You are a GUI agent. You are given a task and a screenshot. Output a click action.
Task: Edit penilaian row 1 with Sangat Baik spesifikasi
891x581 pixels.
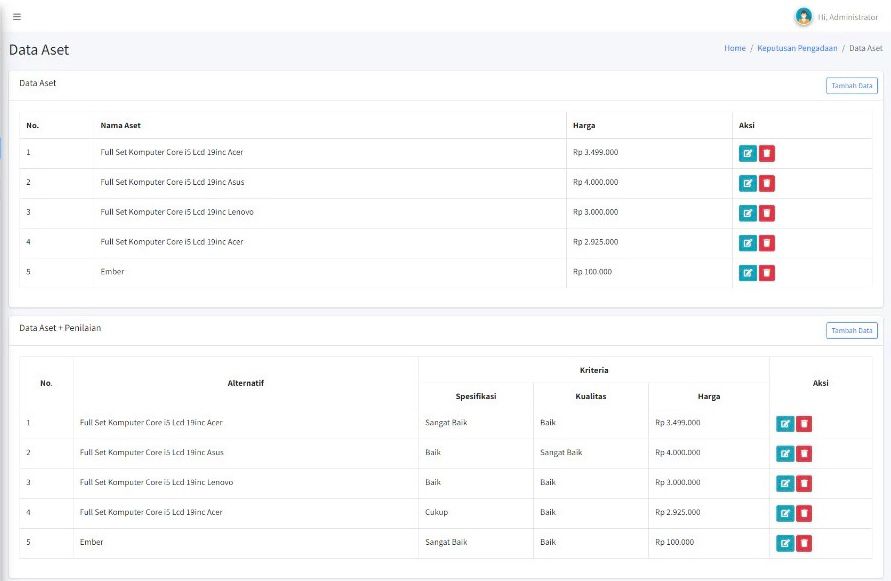785,424
